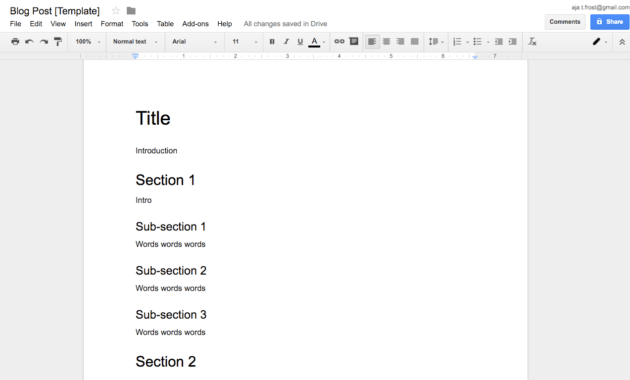
Task: Click 'Words words words' under Sub-section 3
Action: [170, 332]
